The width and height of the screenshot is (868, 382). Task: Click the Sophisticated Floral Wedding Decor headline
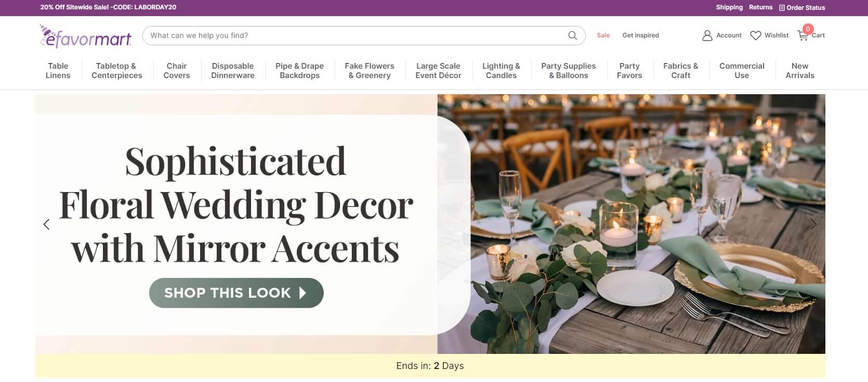point(236,205)
